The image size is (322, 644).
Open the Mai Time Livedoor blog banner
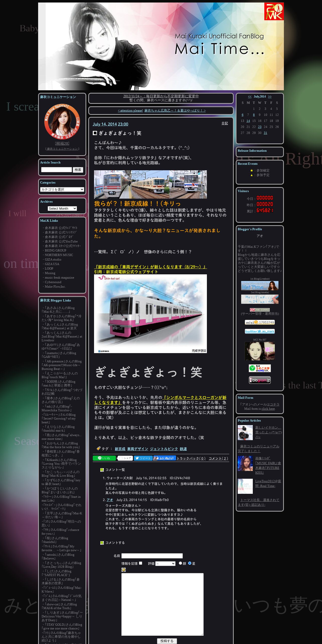coord(260,286)
